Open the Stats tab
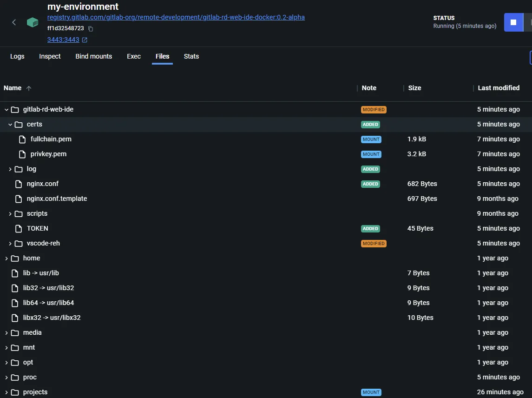Viewport: 532px width, 398px height. (x=191, y=56)
